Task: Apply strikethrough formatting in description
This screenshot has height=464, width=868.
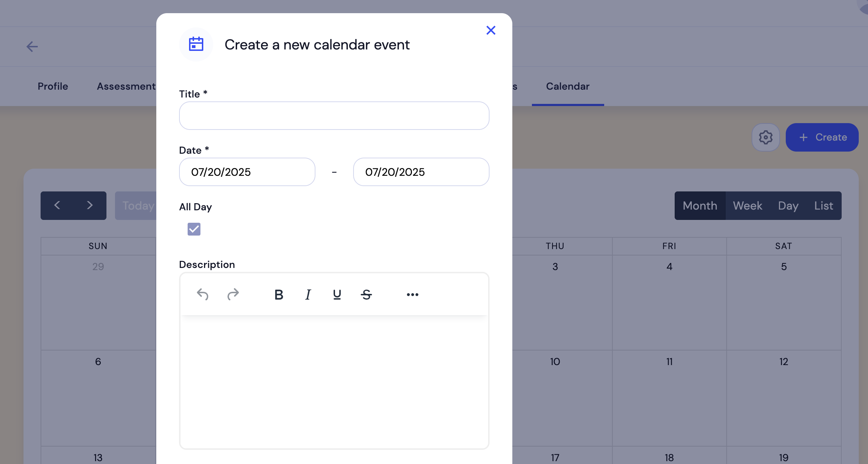Action: pos(366,294)
